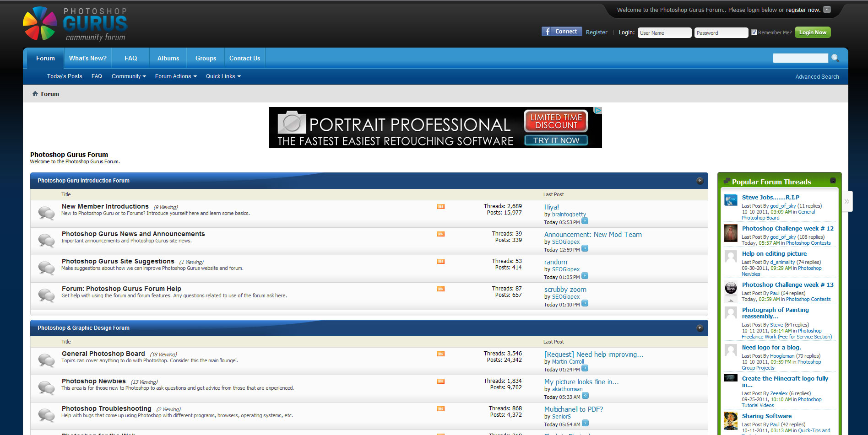Click speech bubble icon for Photoshop Newbies
The height and width of the screenshot is (435, 868).
[x=46, y=388]
